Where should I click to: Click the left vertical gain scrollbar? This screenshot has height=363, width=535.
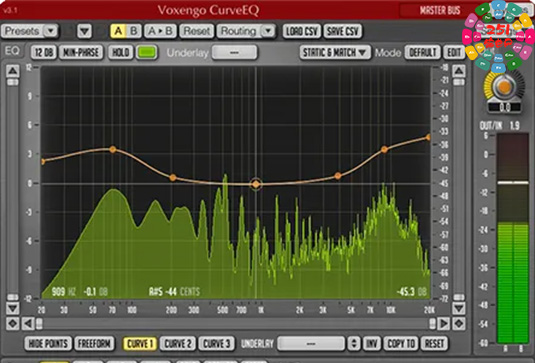(13, 190)
